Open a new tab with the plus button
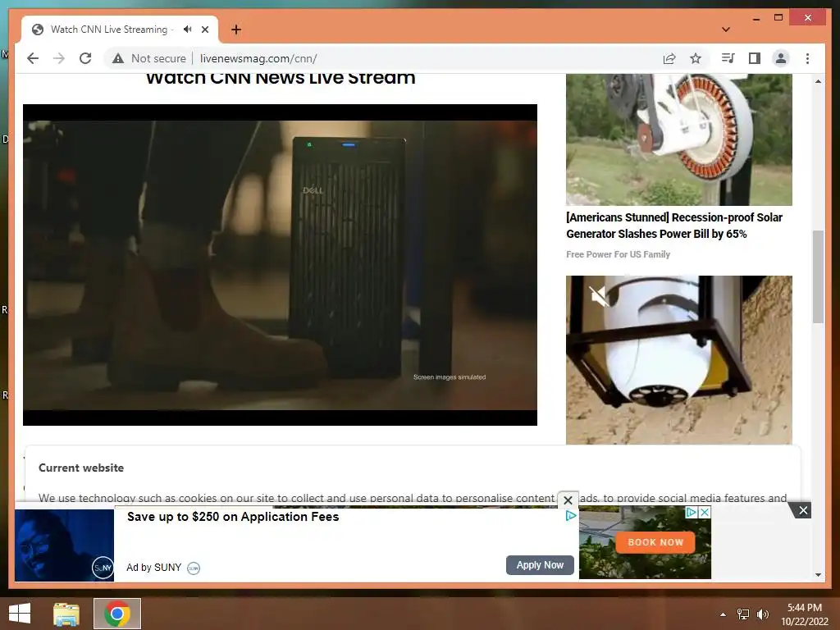This screenshot has height=630, width=840. 236,30
